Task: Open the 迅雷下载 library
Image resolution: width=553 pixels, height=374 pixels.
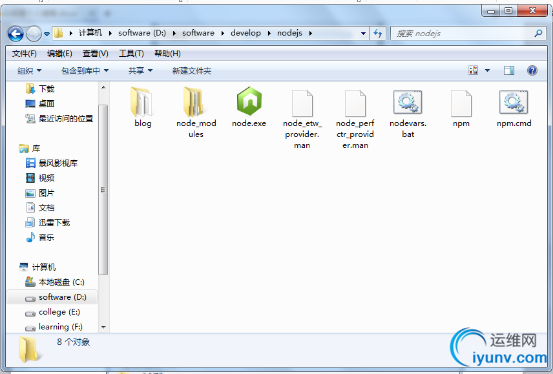Action: click(x=48, y=222)
